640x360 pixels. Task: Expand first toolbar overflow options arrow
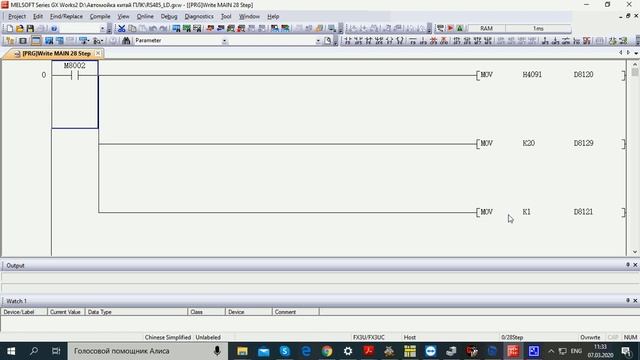[x=109, y=28]
